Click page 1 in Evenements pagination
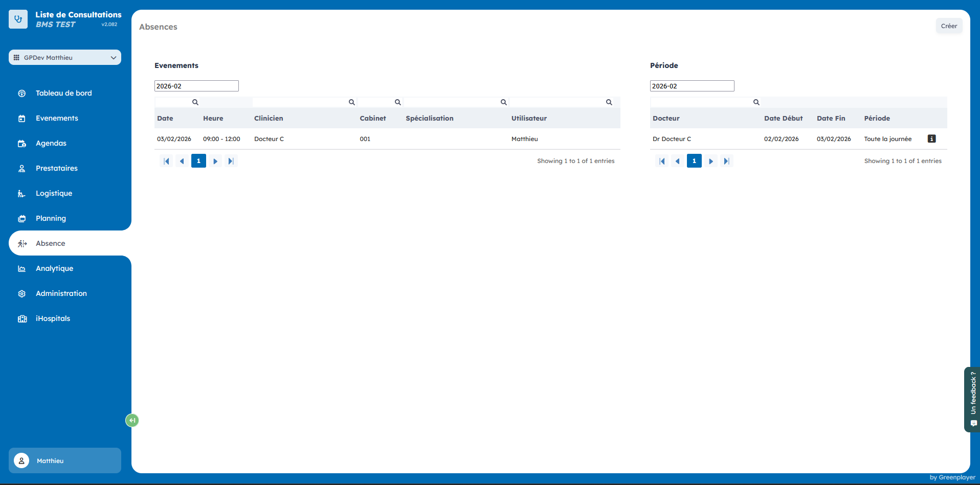980x485 pixels. pyautogui.click(x=198, y=161)
